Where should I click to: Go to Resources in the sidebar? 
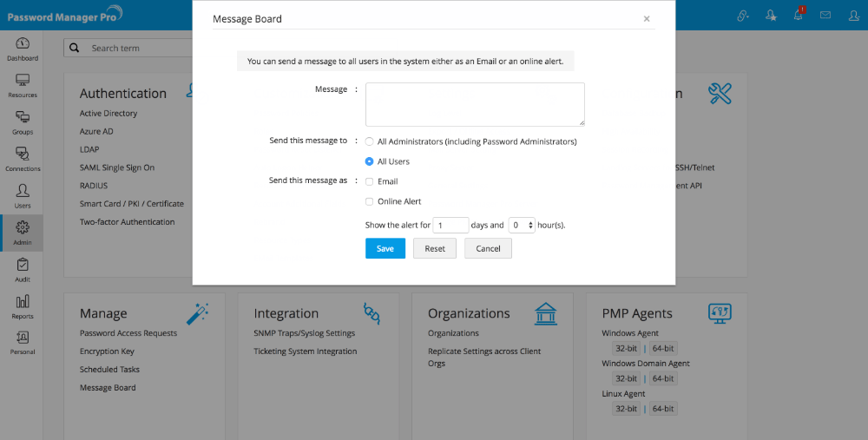coord(23,85)
